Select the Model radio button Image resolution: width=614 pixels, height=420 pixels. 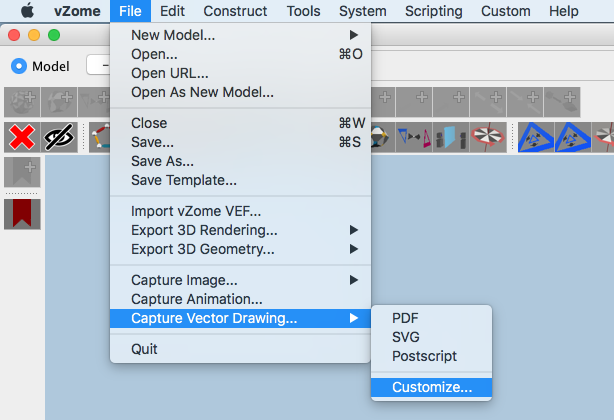click(x=19, y=67)
